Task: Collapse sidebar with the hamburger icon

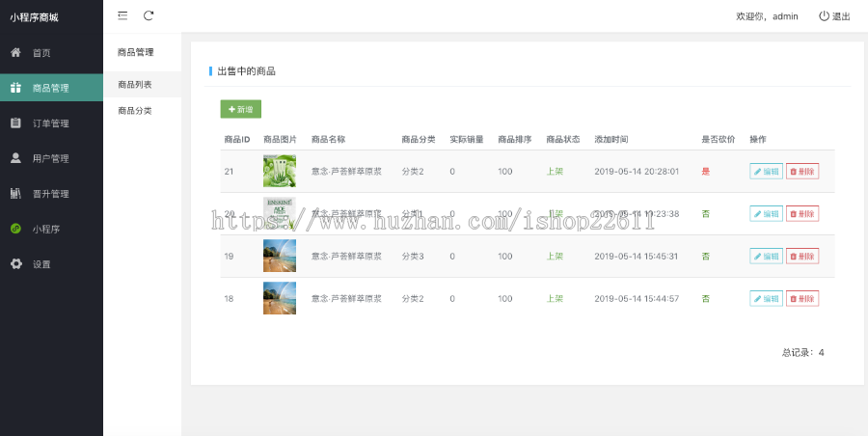Action: pos(122,15)
